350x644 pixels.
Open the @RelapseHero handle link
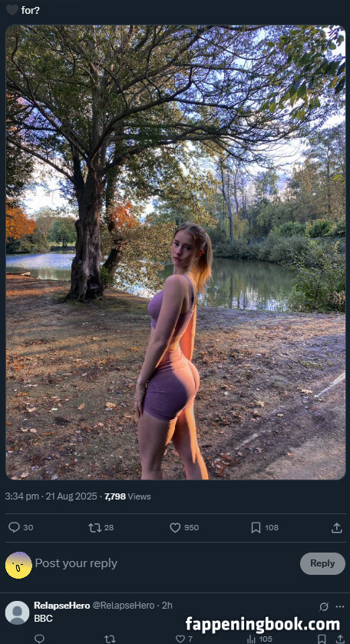pos(124,605)
